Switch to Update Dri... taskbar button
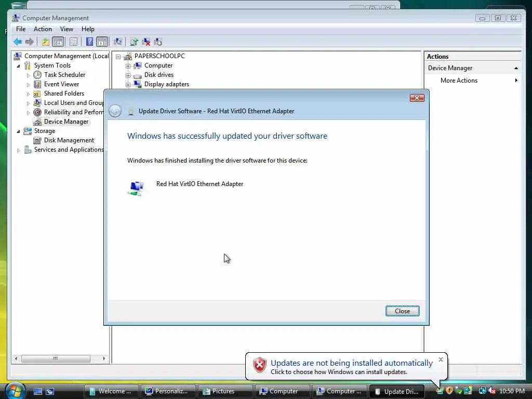The image size is (532, 399). point(396,391)
